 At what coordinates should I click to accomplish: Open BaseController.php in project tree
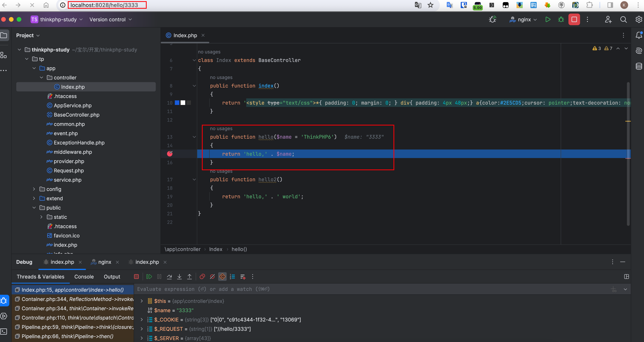77,115
